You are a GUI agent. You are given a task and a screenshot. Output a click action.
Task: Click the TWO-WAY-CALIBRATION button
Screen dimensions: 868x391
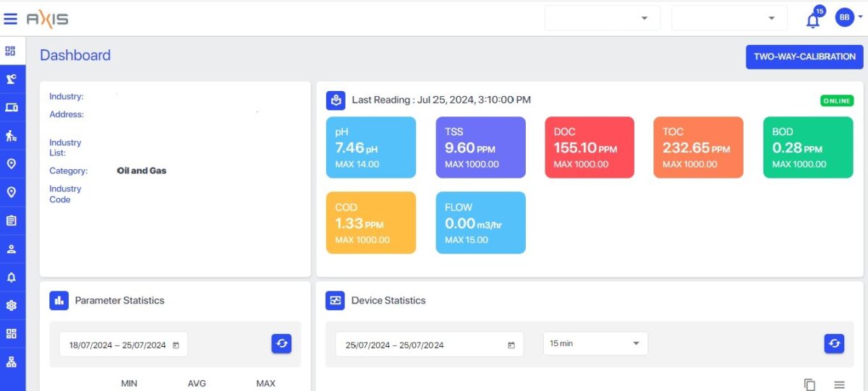click(804, 56)
